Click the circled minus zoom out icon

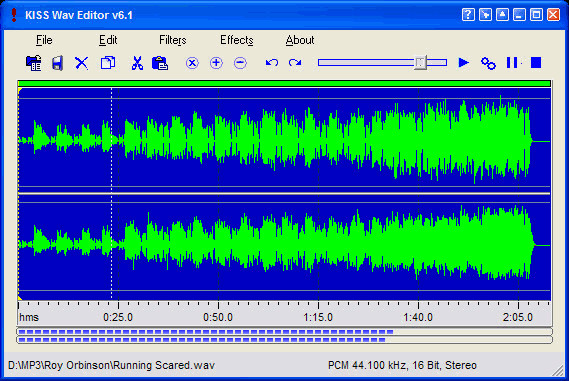point(240,63)
